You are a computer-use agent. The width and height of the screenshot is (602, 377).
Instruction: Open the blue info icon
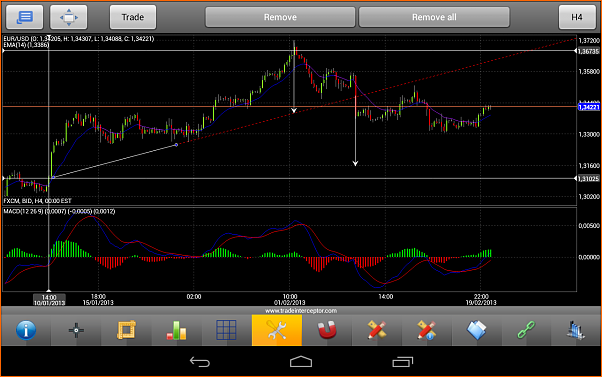[26, 330]
